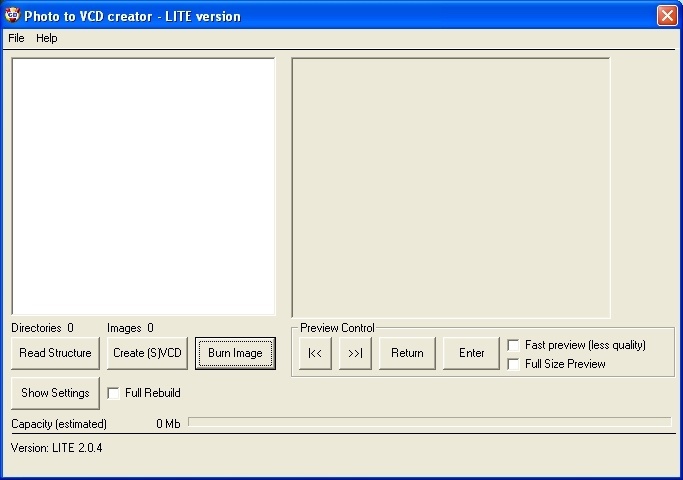Click the 'Directories 0' label

42,328
